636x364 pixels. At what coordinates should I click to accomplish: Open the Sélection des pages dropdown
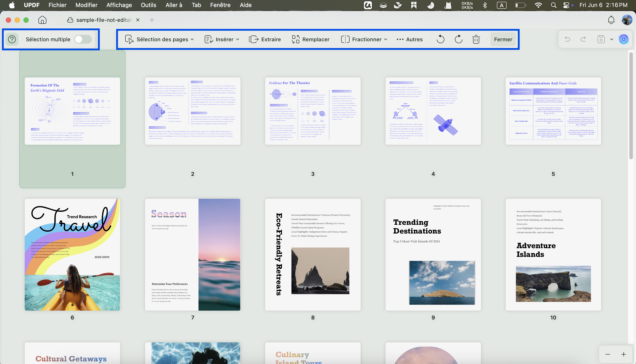click(159, 39)
